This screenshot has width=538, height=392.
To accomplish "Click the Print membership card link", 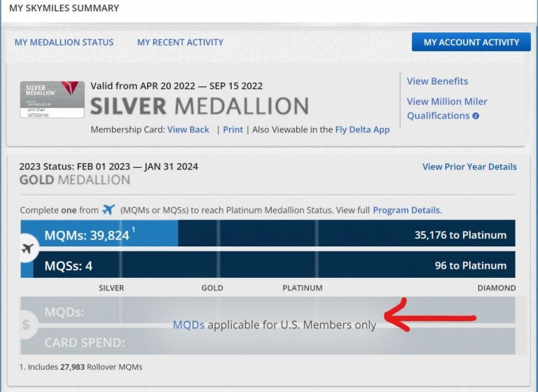I will point(233,129).
